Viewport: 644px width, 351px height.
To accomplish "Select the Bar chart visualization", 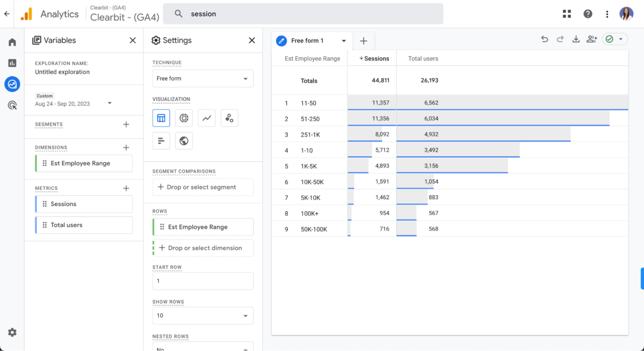I will click(161, 141).
